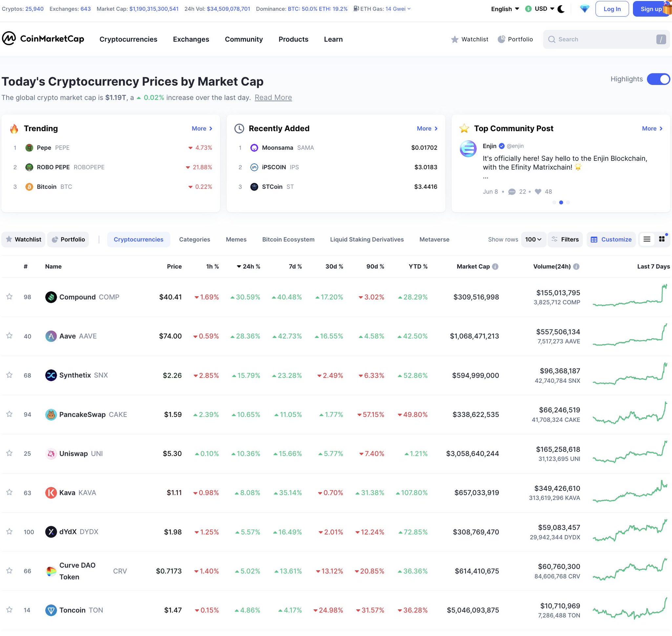This screenshot has height=636, width=672.
Task: Open the Exchanges nav menu
Action: point(191,39)
